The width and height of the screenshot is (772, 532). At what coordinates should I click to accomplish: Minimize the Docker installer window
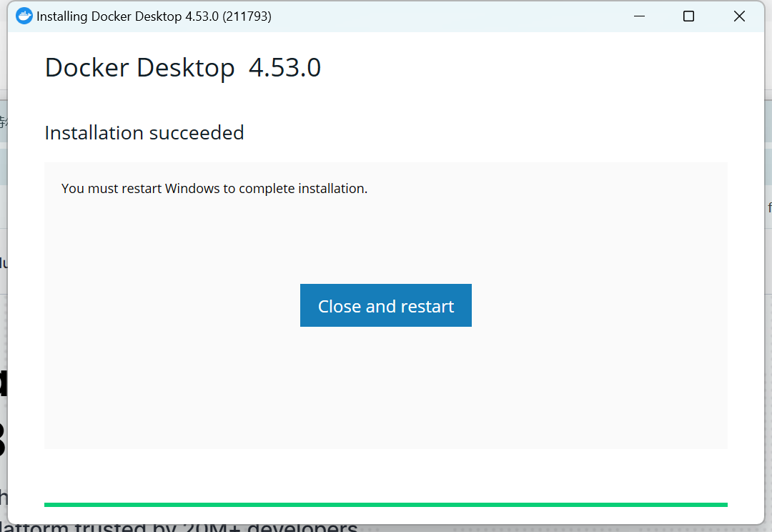[639, 16]
